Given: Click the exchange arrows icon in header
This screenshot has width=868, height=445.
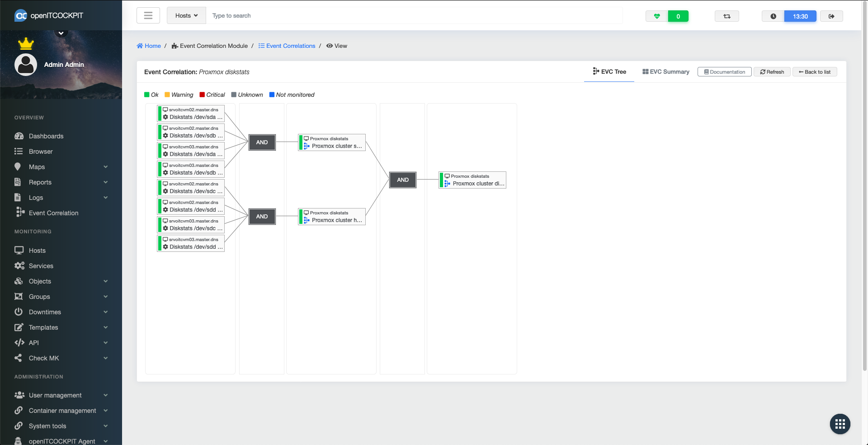Looking at the screenshot, I should pyautogui.click(x=727, y=16).
